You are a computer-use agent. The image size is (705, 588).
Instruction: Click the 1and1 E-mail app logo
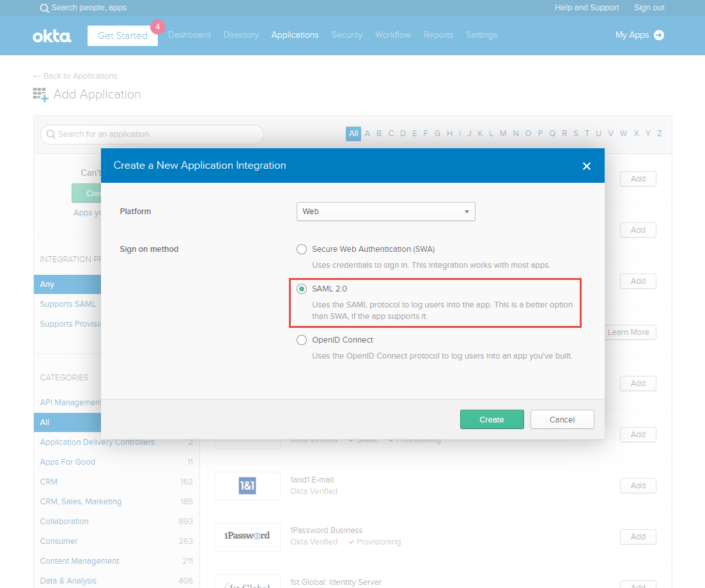247,486
